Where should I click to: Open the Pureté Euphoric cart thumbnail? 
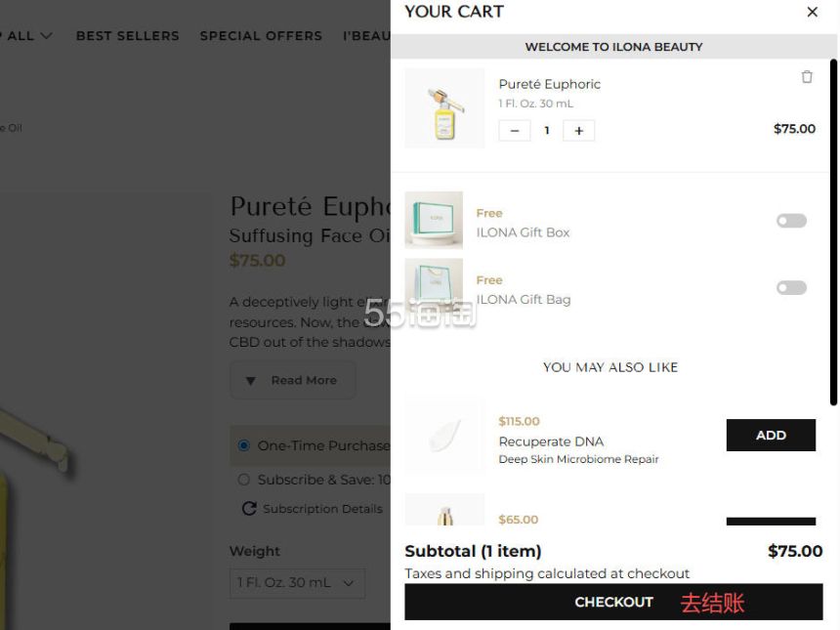[444, 108]
